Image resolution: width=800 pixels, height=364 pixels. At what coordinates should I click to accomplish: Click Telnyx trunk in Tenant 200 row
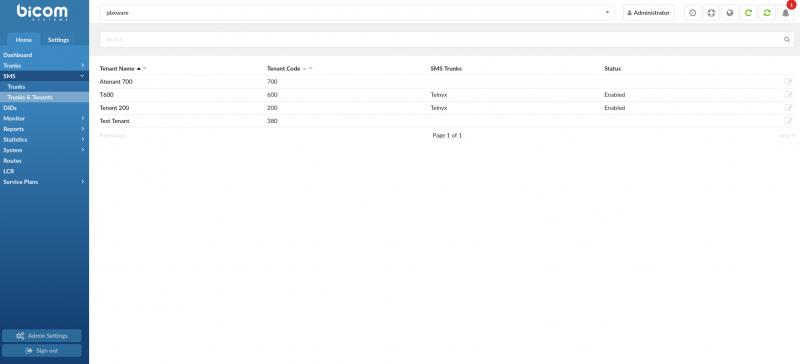pos(439,108)
